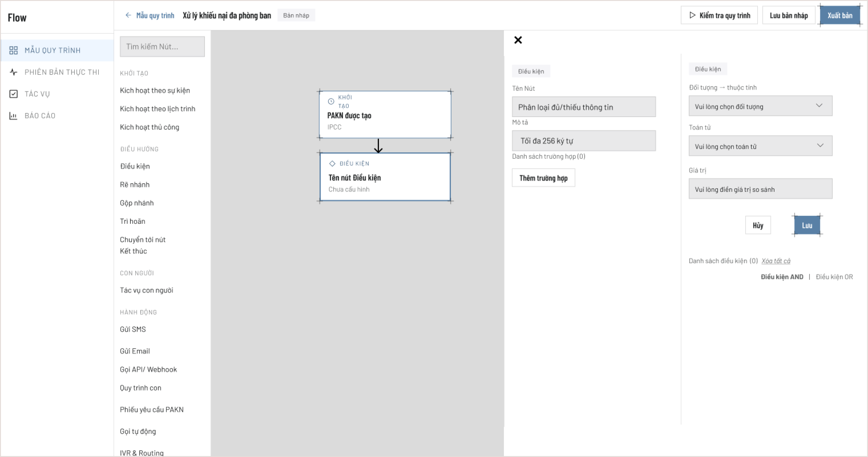868x457 pixels.
Task: Click the Xóa tất cả link
Action: click(x=776, y=261)
